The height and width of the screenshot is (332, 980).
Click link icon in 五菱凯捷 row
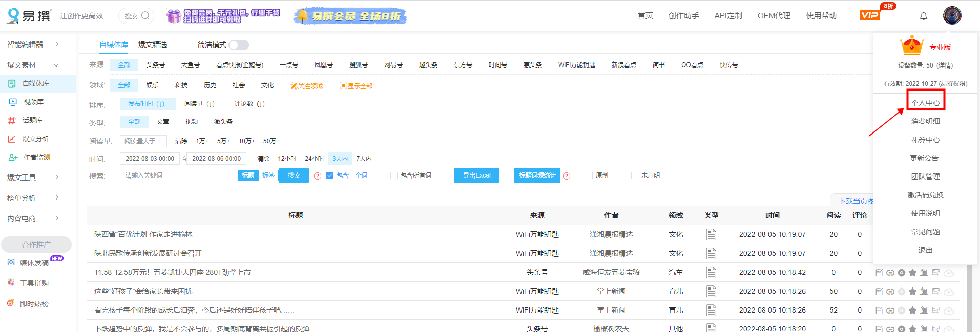pyautogui.click(x=890, y=273)
